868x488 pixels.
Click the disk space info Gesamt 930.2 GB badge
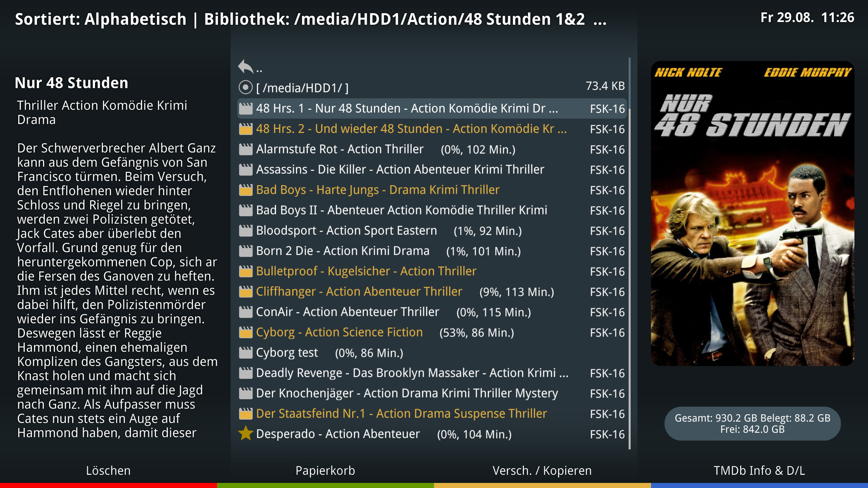tap(752, 424)
